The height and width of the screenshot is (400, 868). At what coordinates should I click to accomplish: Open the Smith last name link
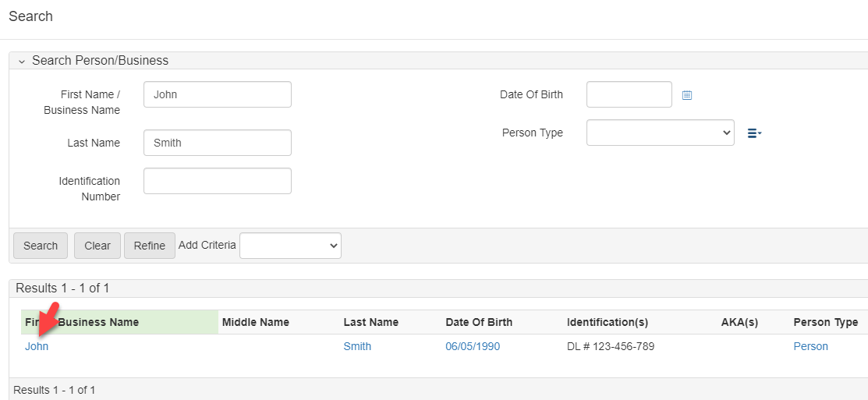coord(357,346)
